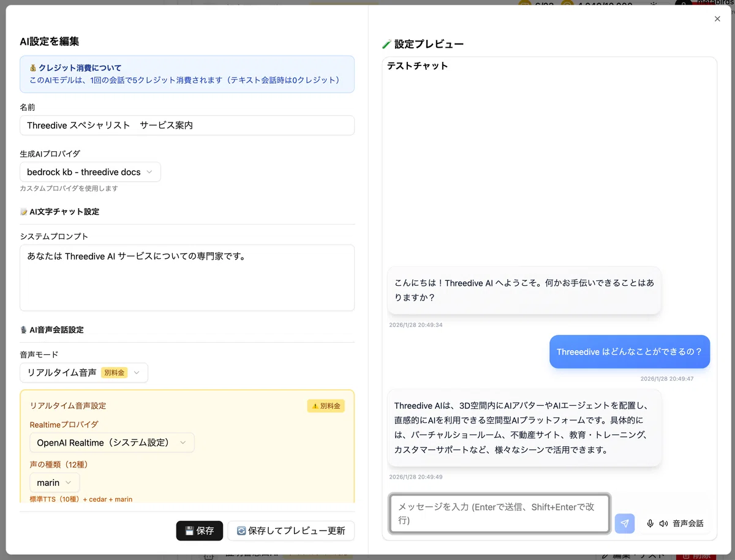Click the AI文字チャット設定 section header
Image resolution: width=735 pixels, height=560 pixels.
[x=59, y=212]
